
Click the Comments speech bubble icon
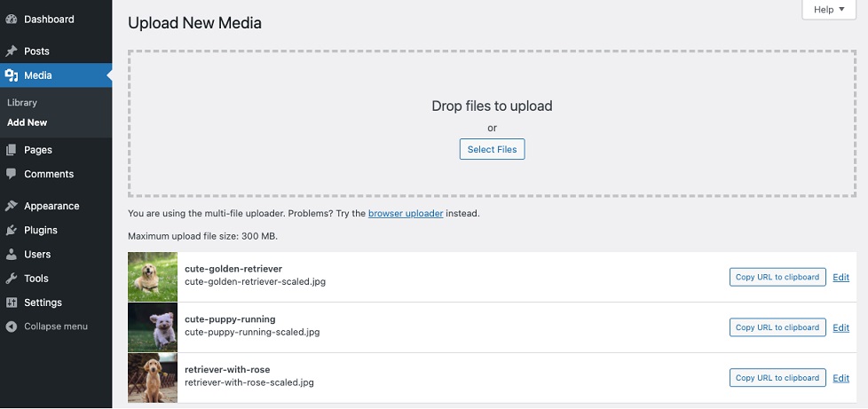pyautogui.click(x=11, y=174)
